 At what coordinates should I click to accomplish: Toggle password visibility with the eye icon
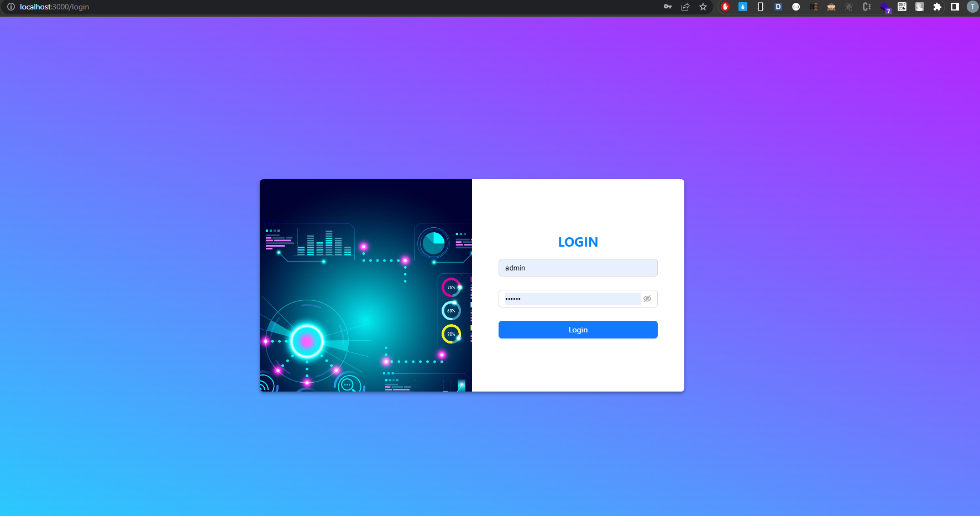point(647,299)
